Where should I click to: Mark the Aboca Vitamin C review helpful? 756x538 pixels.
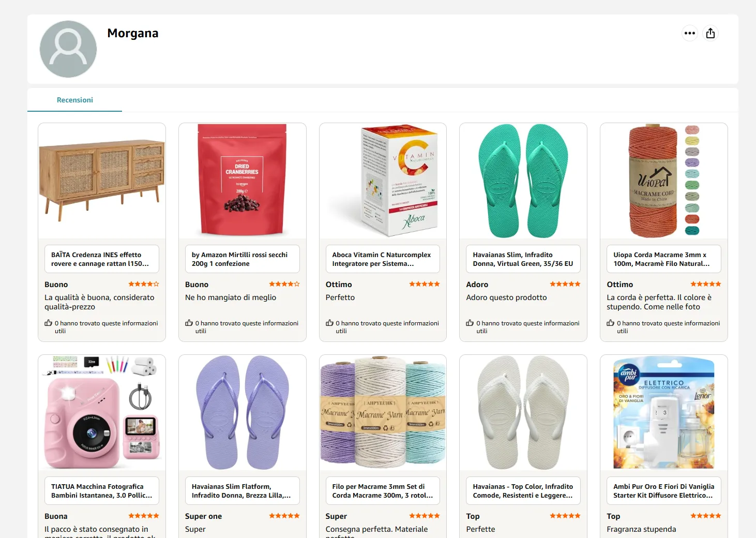330,323
